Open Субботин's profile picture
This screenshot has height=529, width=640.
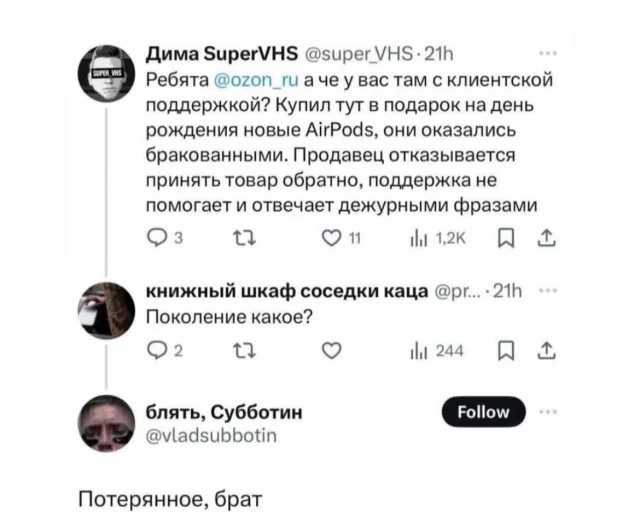tap(108, 424)
